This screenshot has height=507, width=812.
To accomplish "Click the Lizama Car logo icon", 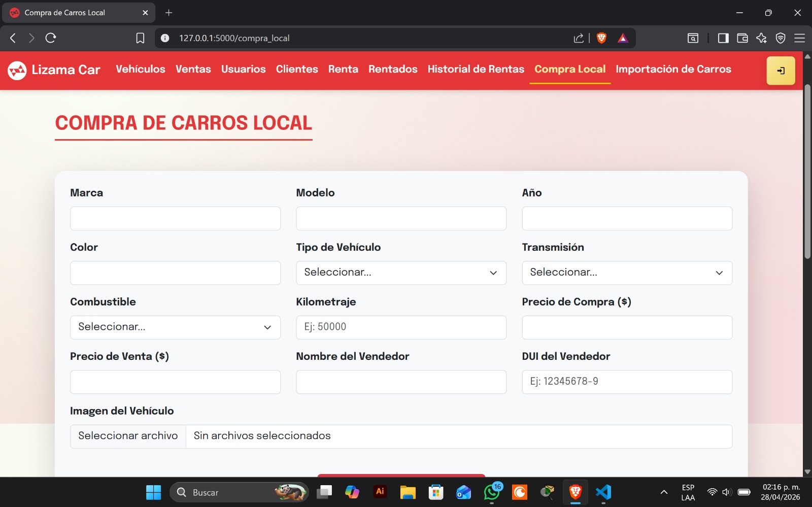I will (x=17, y=70).
